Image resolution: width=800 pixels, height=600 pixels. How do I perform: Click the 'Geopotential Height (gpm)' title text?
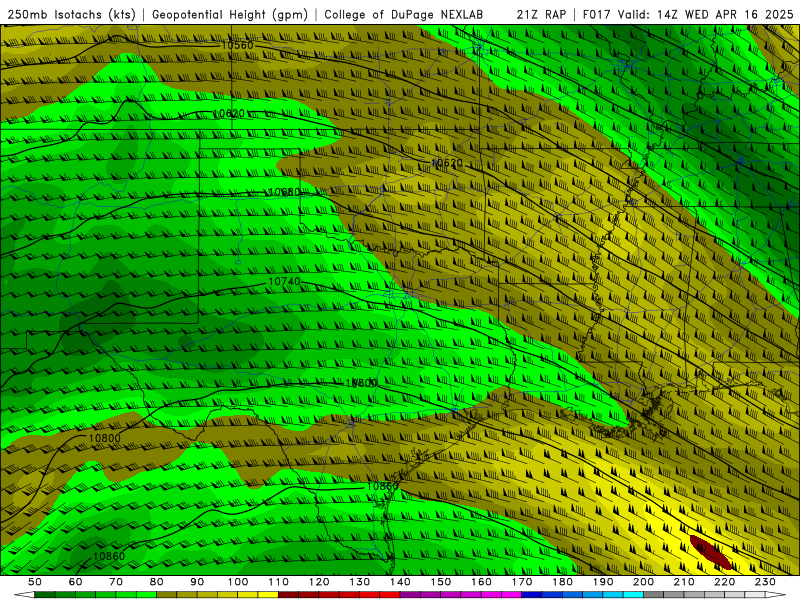230,14
